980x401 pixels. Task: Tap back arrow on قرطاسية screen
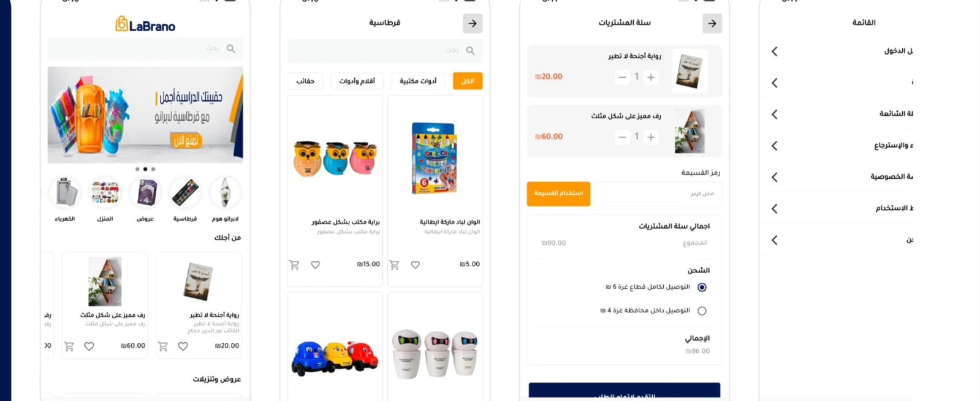(472, 23)
